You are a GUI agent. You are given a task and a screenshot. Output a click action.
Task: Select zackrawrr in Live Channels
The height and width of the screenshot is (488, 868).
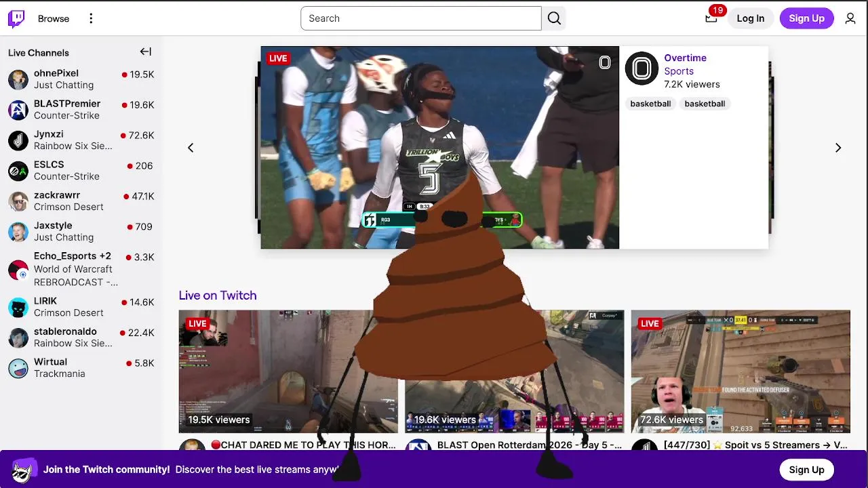point(81,201)
